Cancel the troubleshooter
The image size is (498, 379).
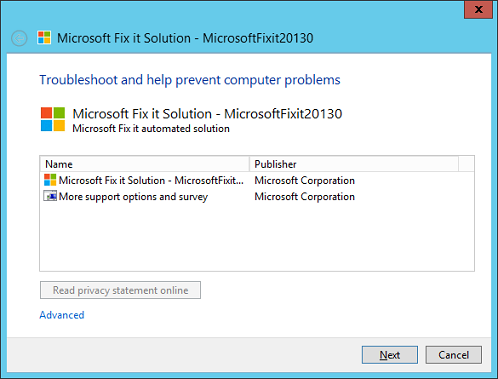[x=453, y=355]
